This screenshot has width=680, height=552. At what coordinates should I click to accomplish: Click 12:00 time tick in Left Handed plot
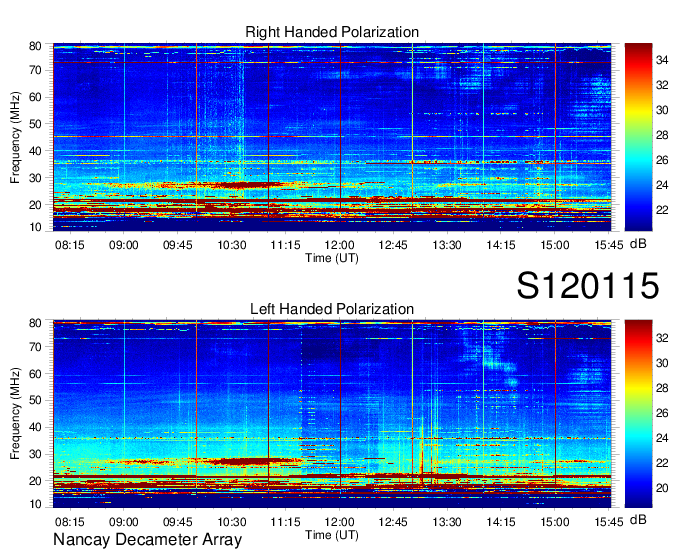(x=340, y=522)
